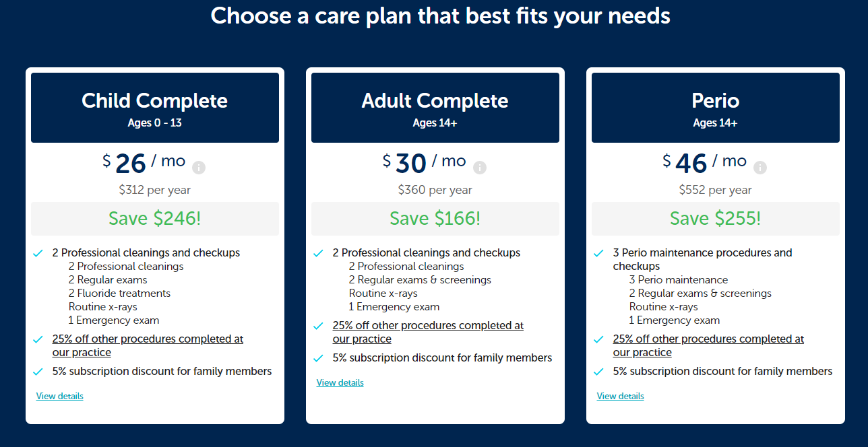Follow the 25% off link in Child Complete

[148, 345]
